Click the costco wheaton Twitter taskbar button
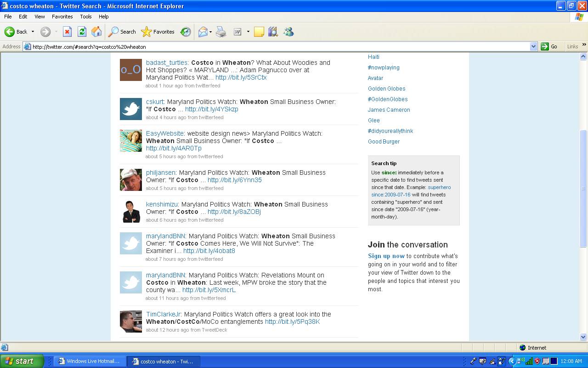 pos(164,361)
